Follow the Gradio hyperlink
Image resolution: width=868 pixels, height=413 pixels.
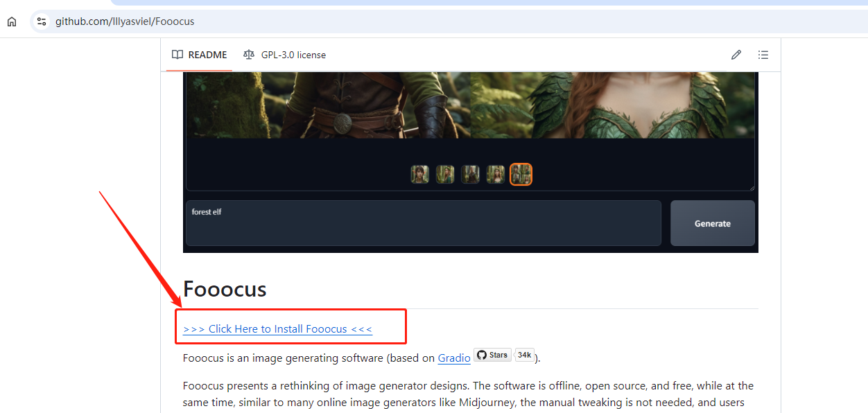coord(454,358)
